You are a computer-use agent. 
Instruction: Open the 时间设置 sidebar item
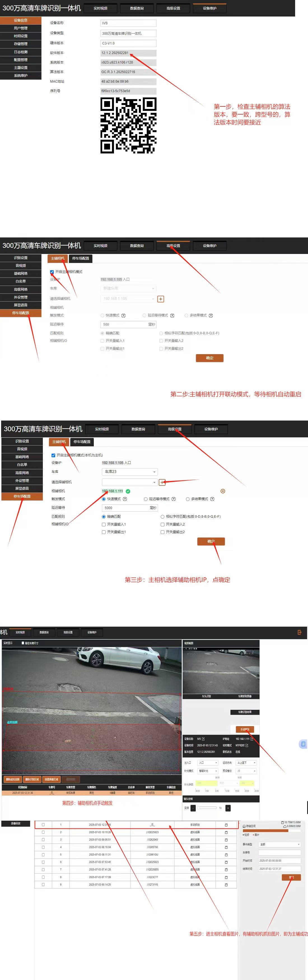point(20,36)
